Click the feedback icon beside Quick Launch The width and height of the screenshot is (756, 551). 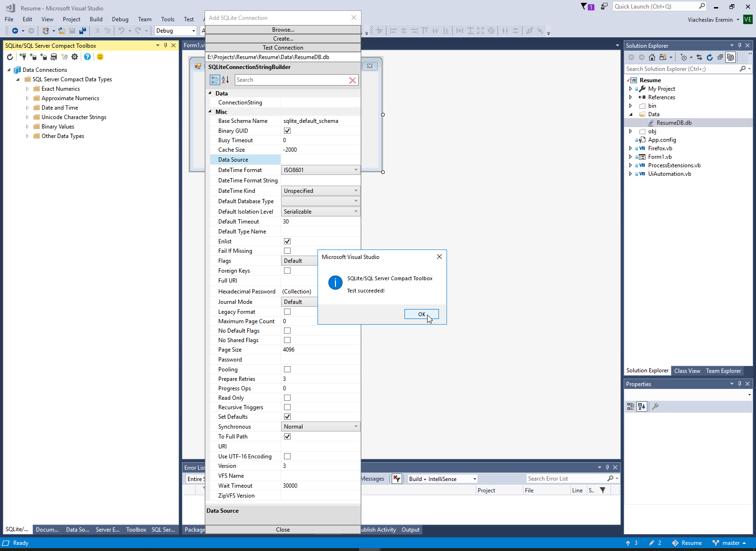coord(604,7)
